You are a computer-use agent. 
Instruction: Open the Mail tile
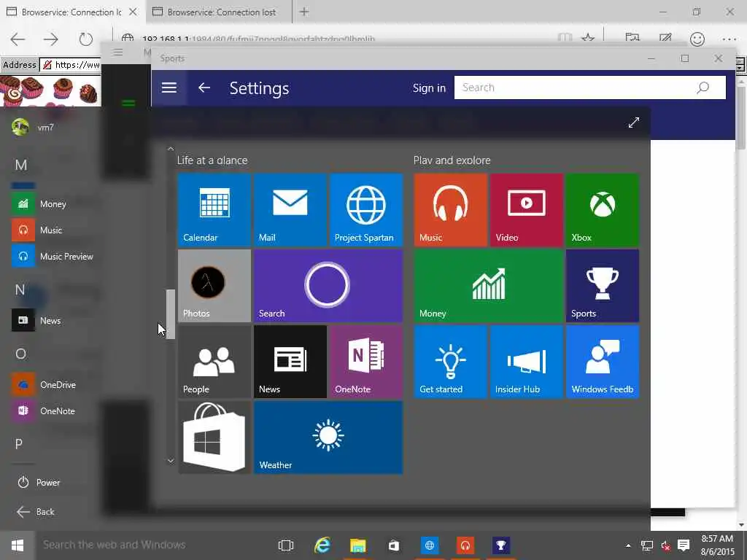coord(290,210)
